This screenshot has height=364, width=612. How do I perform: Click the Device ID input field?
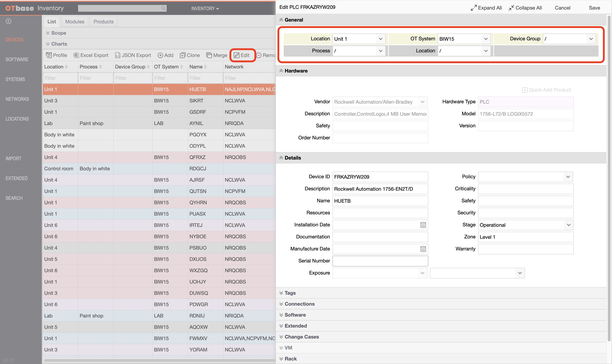pos(380,177)
